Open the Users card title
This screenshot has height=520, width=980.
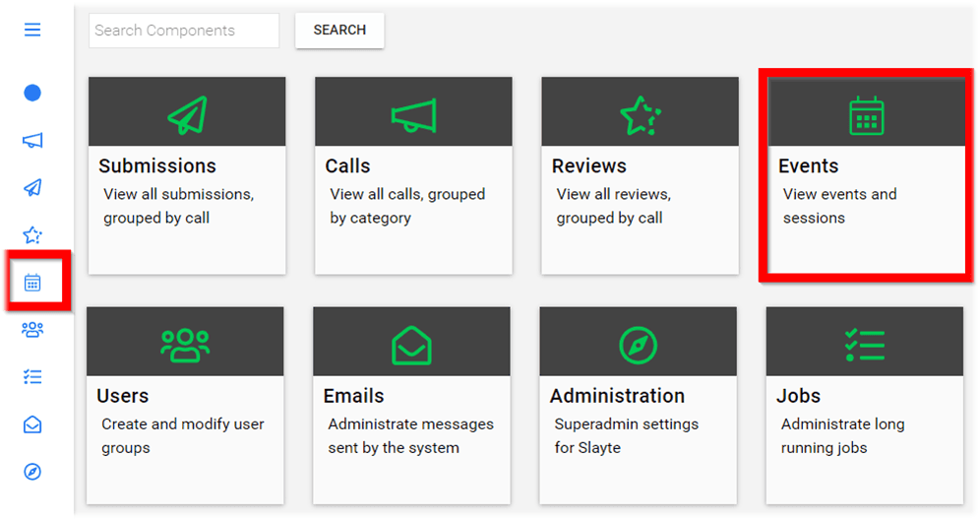[x=122, y=396]
